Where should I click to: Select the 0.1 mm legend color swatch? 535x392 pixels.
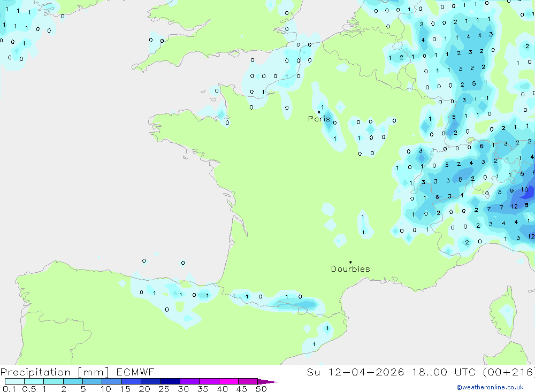click(14, 381)
